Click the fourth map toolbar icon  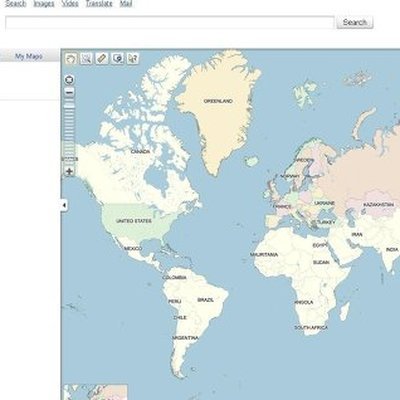(x=117, y=58)
